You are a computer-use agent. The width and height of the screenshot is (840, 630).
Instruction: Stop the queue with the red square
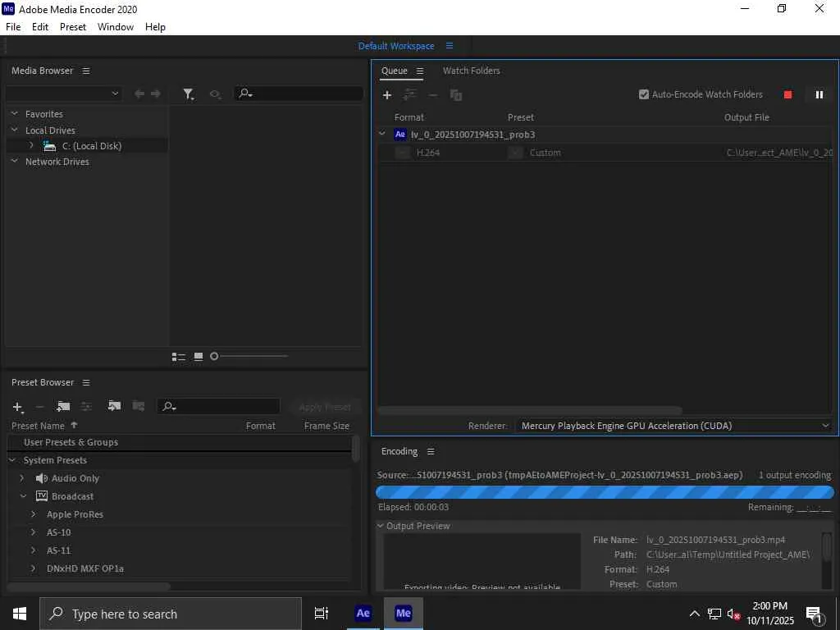click(x=787, y=95)
